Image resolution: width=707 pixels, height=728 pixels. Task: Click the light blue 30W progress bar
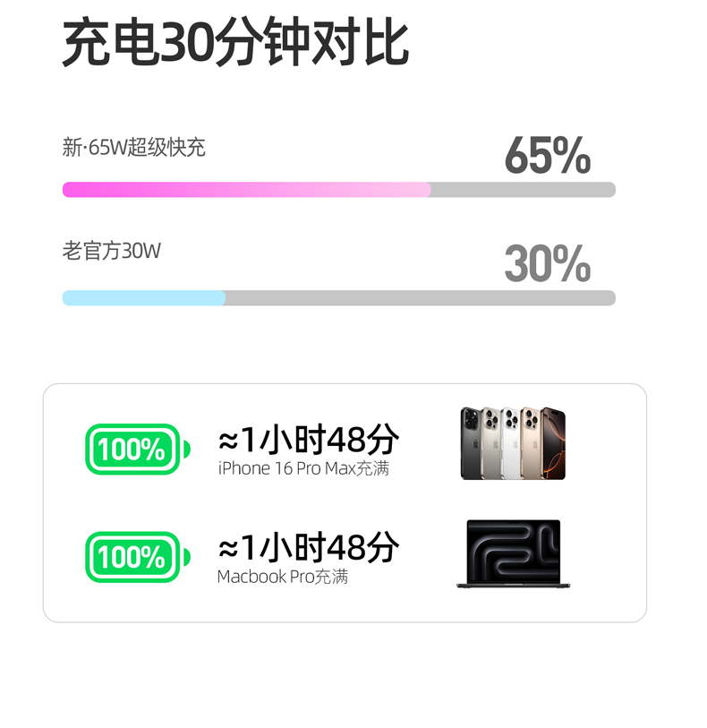144,298
